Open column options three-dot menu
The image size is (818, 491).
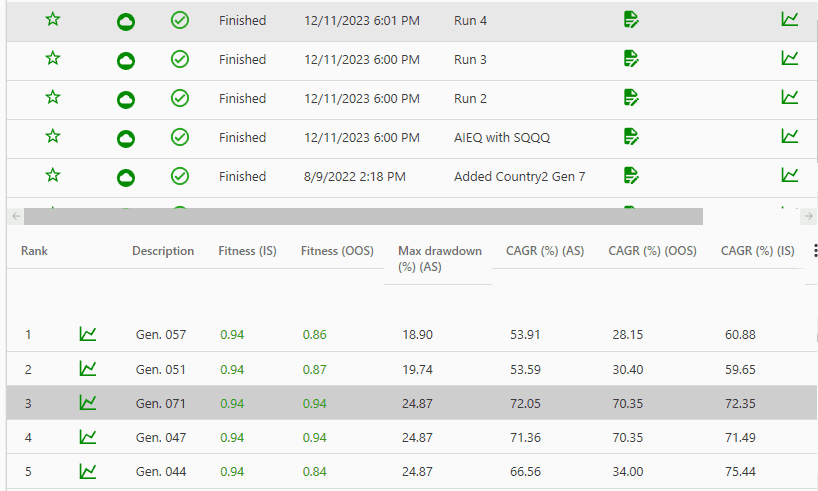[815, 250]
